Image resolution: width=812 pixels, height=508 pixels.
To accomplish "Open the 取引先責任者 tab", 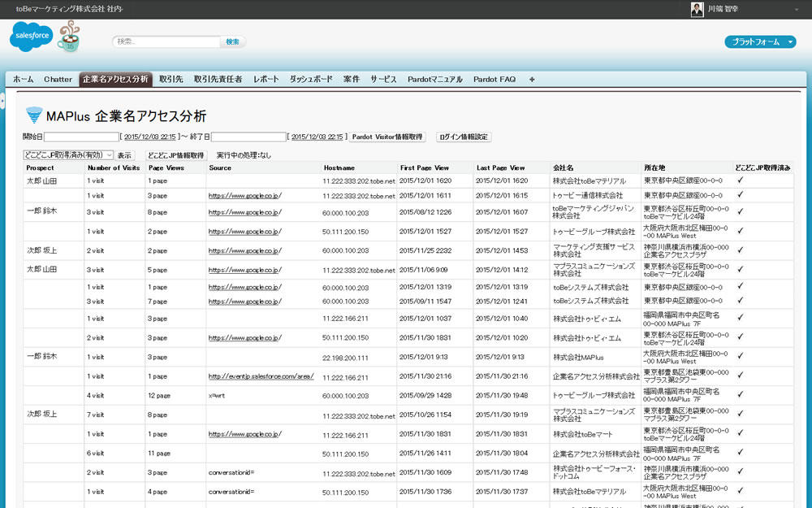I will (218, 80).
